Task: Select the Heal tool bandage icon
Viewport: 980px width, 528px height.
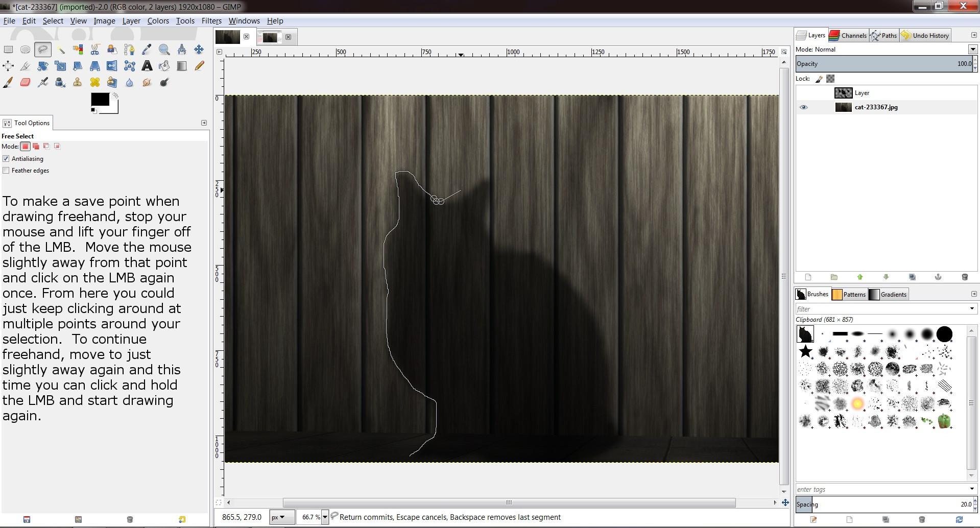Action: pyautogui.click(x=95, y=82)
